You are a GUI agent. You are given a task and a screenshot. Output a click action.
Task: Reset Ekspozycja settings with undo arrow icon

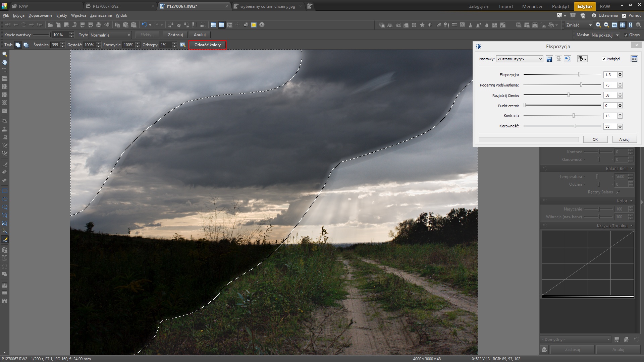(x=567, y=59)
